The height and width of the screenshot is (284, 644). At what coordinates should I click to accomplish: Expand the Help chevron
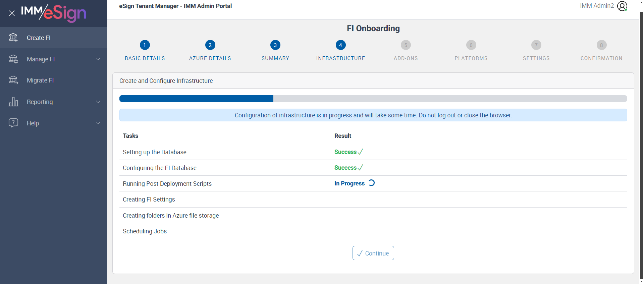(98, 123)
